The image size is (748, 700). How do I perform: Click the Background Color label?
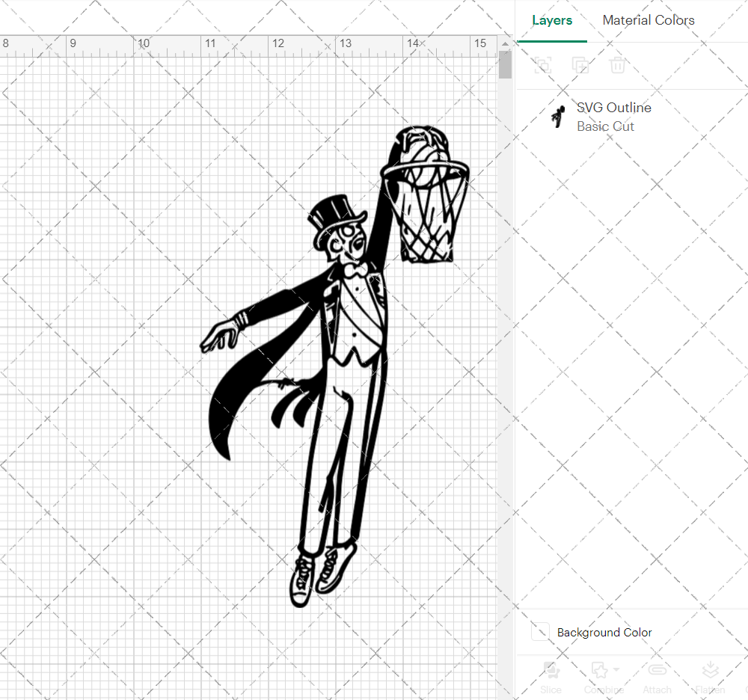pos(604,632)
